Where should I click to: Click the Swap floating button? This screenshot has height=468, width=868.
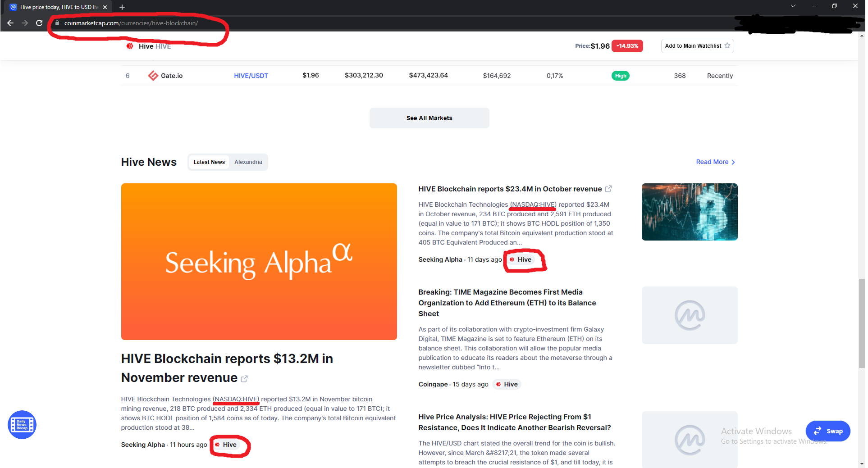828,431
